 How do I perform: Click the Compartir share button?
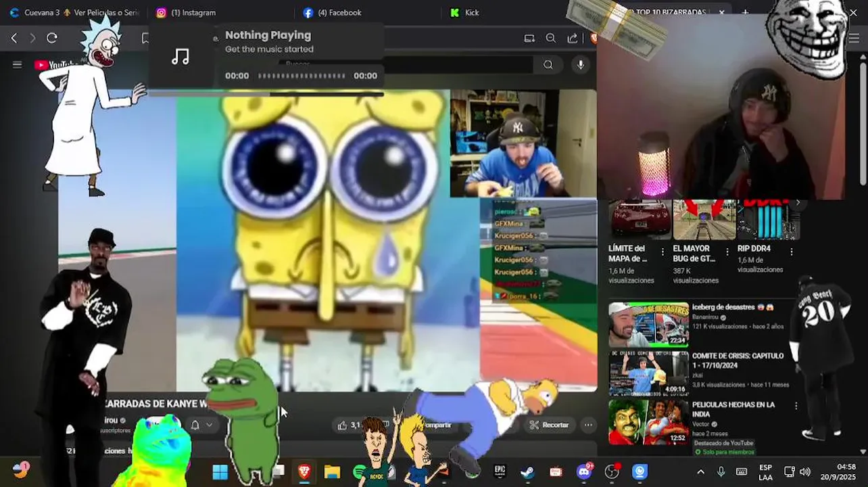[x=437, y=425]
